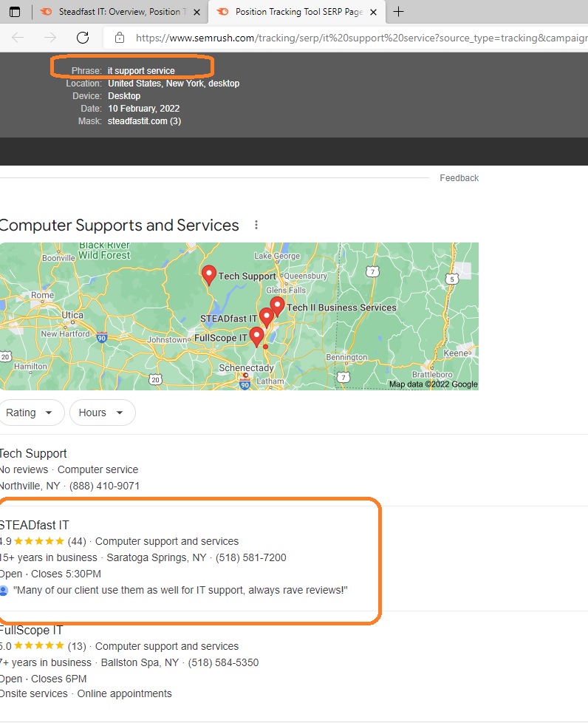Screen dimensions: 588x723
Task: Click the Feedback link
Action: point(459,178)
